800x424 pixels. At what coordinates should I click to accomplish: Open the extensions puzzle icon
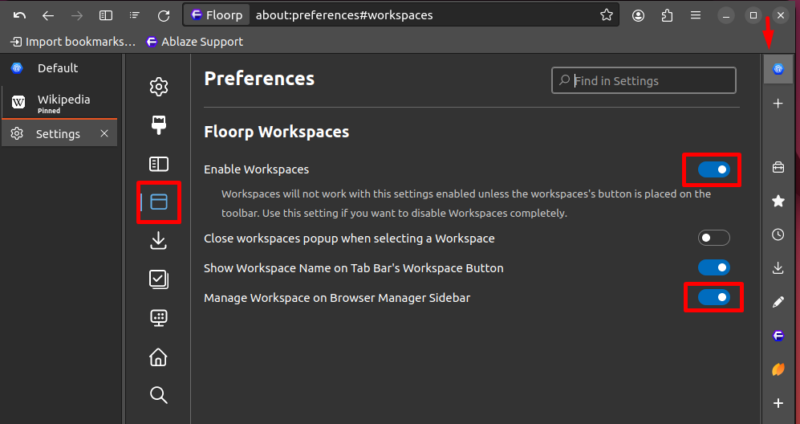[x=667, y=16]
